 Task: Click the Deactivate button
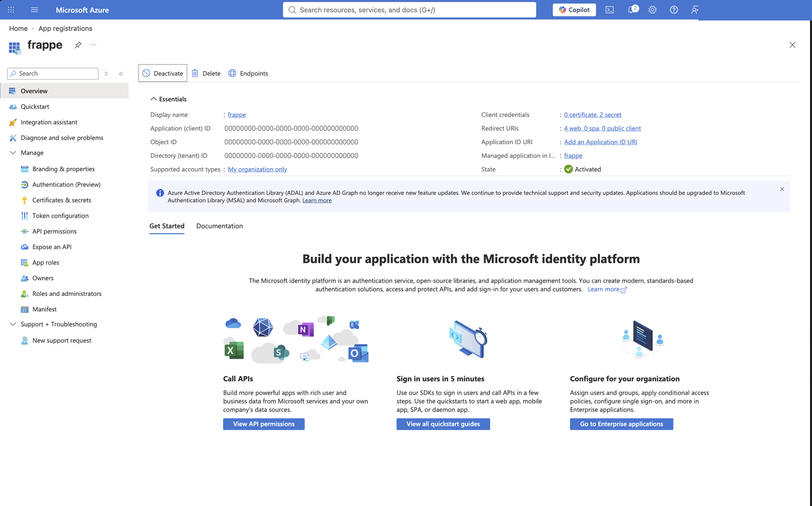pos(162,73)
